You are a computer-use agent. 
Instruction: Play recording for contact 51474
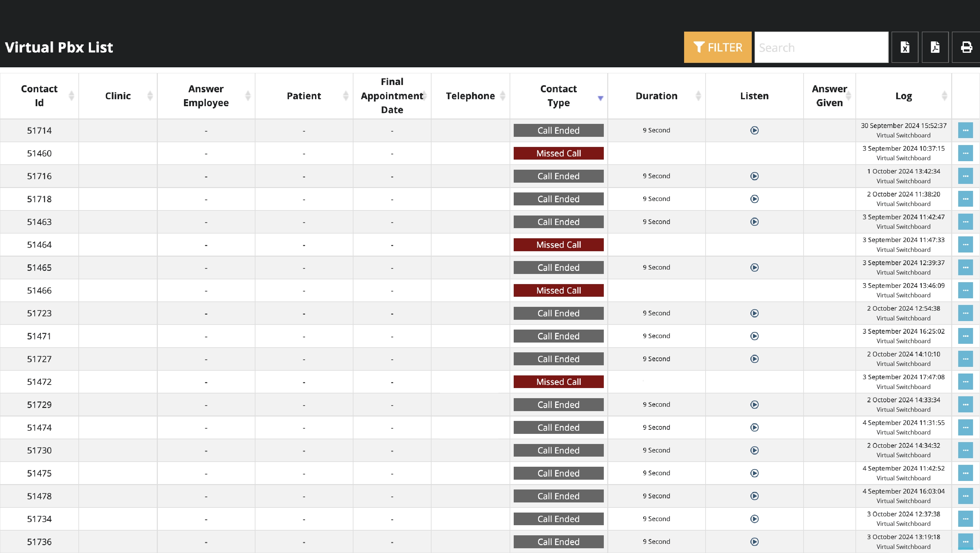click(754, 428)
